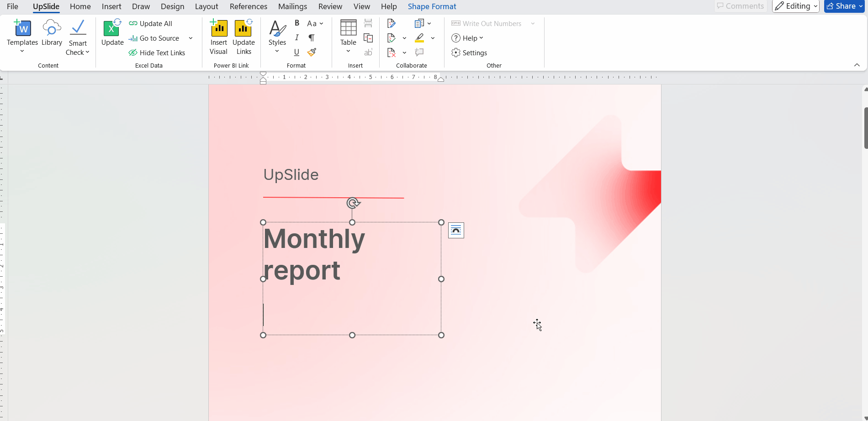Toggle paragraph marks display
868x421 pixels.
(312, 38)
